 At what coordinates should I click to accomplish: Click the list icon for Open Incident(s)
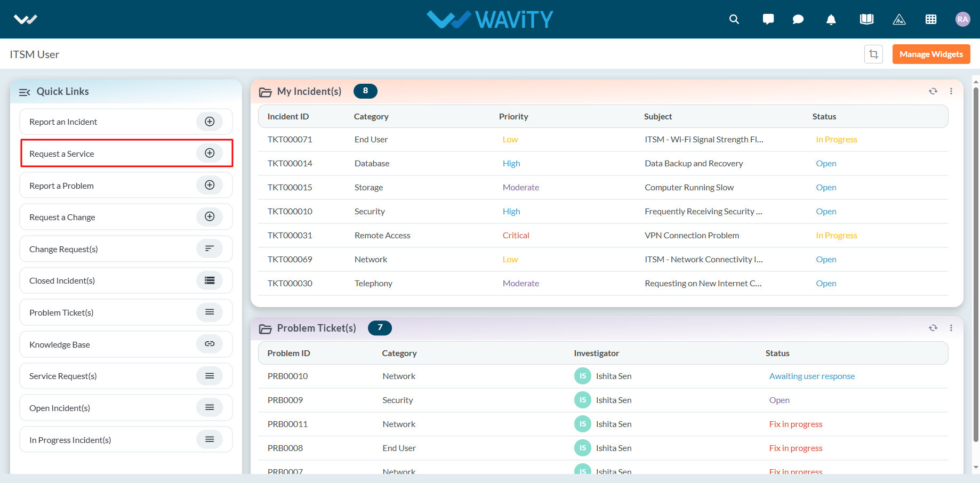[210, 407]
